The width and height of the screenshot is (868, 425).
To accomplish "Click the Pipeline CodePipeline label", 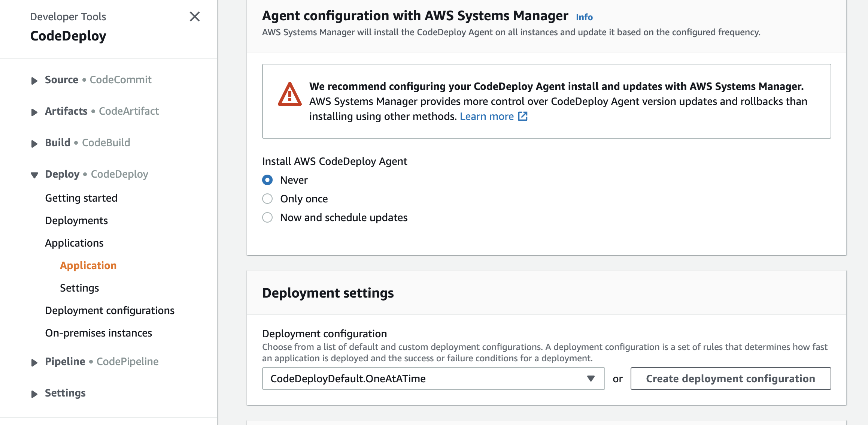I will 102,361.
